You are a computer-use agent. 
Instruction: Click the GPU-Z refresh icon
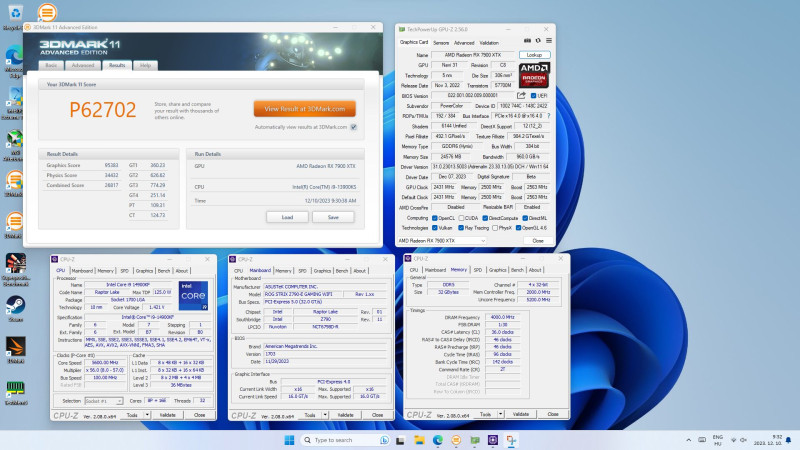click(x=538, y=41)
